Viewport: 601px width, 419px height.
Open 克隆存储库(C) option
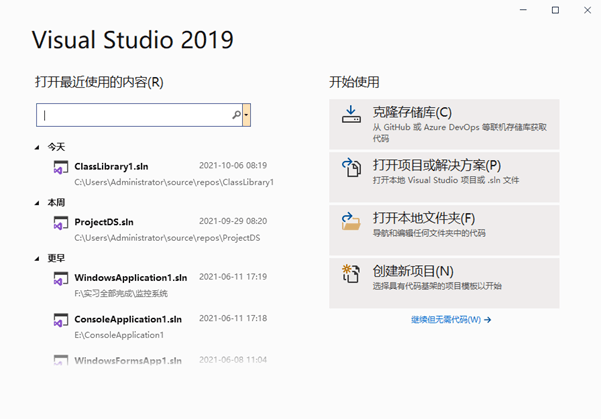[444, 124]
